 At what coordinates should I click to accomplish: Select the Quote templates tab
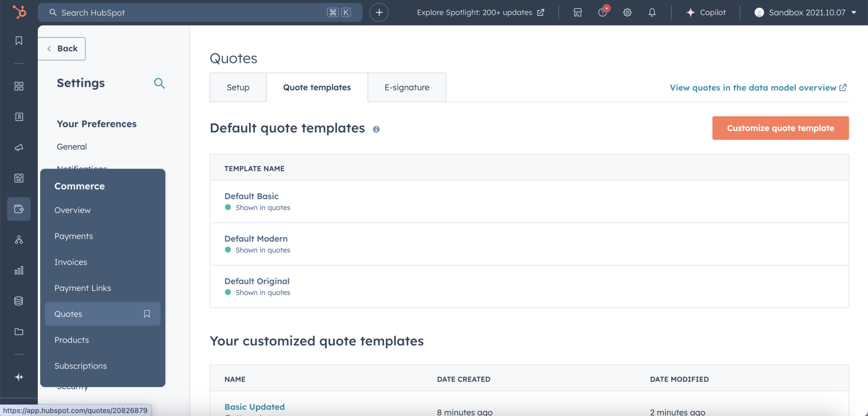[317, 87]
